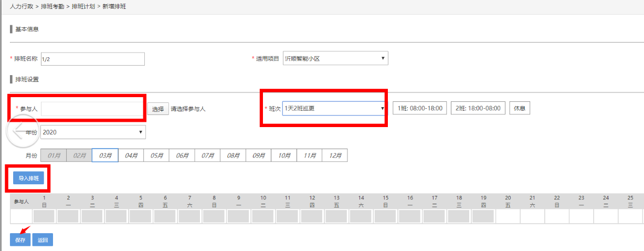
Task: Click the 新增排班 breadcrumb text
Action: (x=114, y=6)
